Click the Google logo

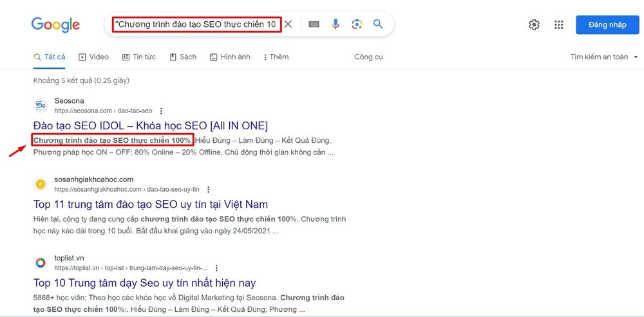coord(55,25)
